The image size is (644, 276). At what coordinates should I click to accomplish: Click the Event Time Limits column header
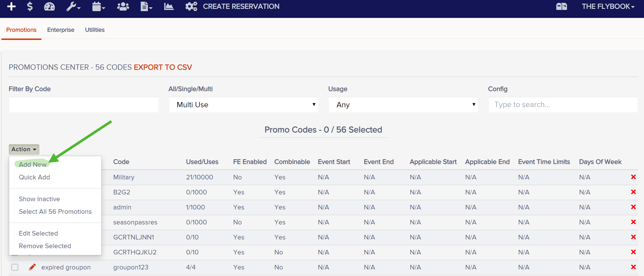coord(544,162)
